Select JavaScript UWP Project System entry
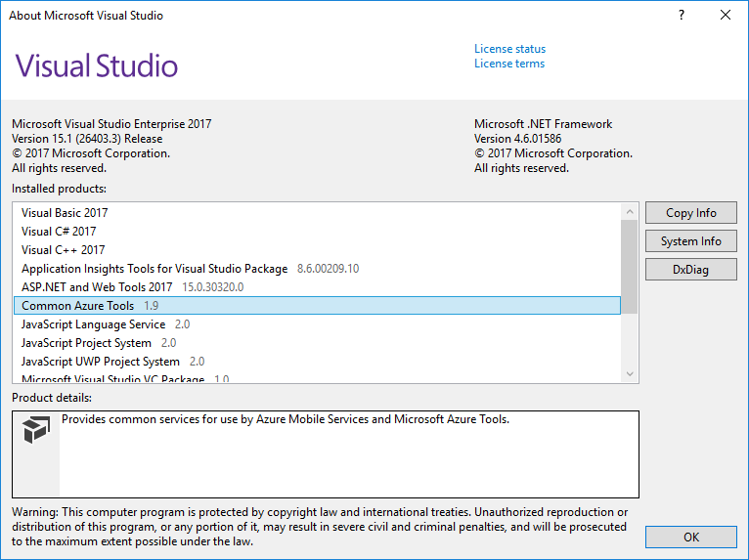The height and width of the screenshot is (560, 749). (317, 362)
